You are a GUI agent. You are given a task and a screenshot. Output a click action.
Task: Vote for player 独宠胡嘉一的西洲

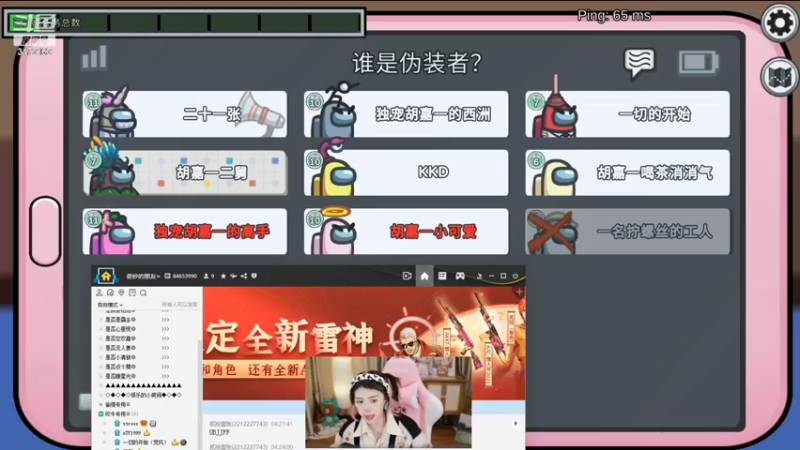pos(406,114)
